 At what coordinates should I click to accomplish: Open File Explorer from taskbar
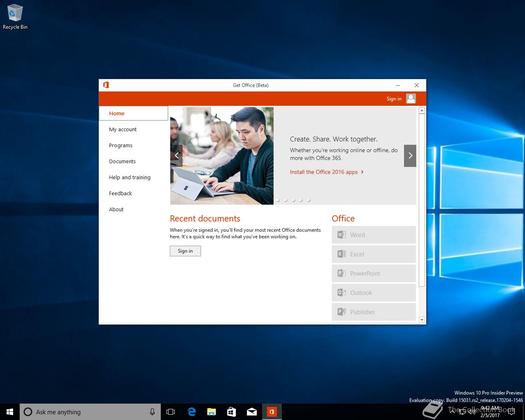click(x=212, y=412)
